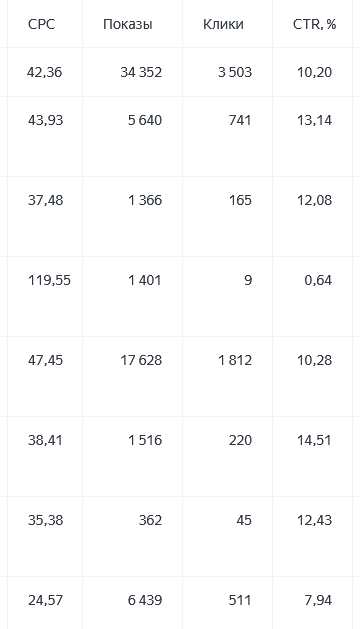The image size is (360, 629).
Task: Click the CPC value 35,38
Action: tap(45, 520)
